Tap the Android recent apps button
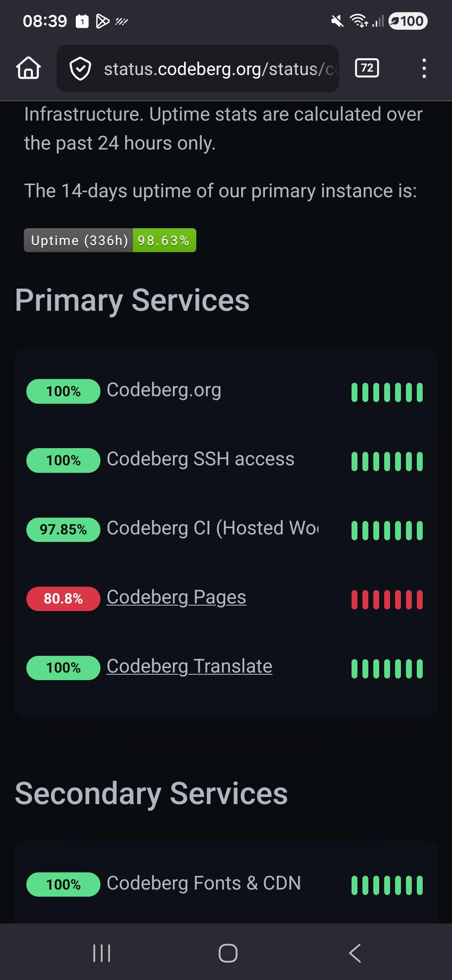This screenshot has height=980, width=452. 102,953
